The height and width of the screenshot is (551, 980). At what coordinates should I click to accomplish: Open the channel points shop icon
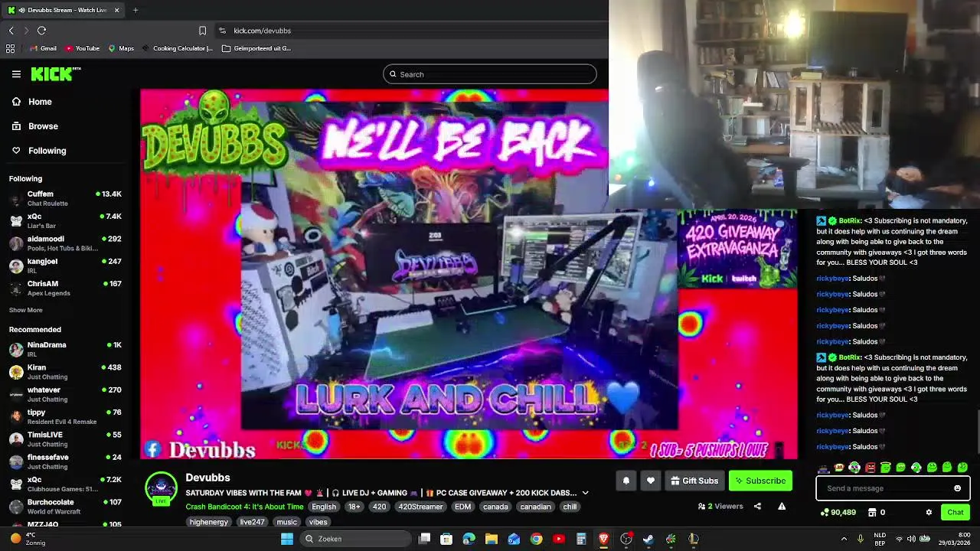click(871, 512)
